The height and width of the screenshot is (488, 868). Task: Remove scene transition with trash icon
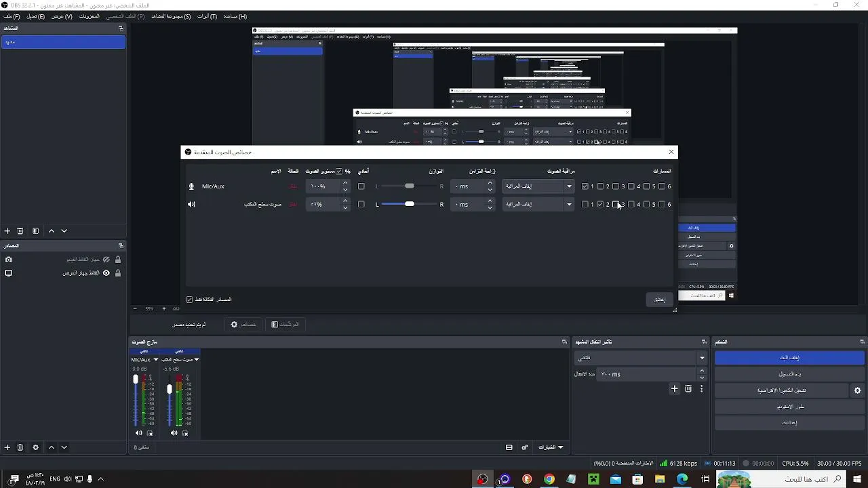click(x=688, y=388)
